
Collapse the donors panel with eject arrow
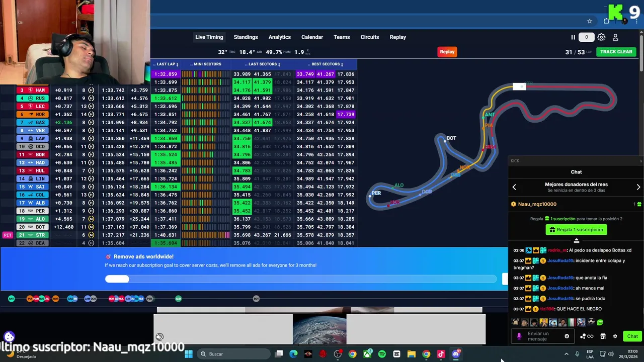pos(577,241)
